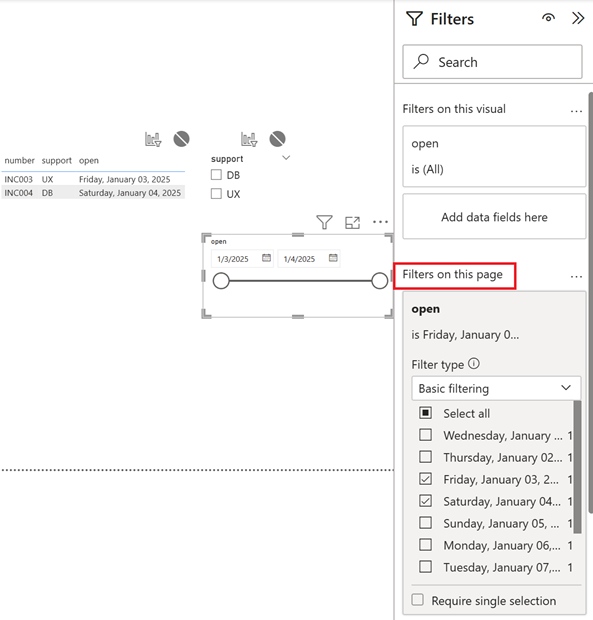The image size is (593, 620).
Task: Click the right handle of date slider
Action: tap(380, 281)
